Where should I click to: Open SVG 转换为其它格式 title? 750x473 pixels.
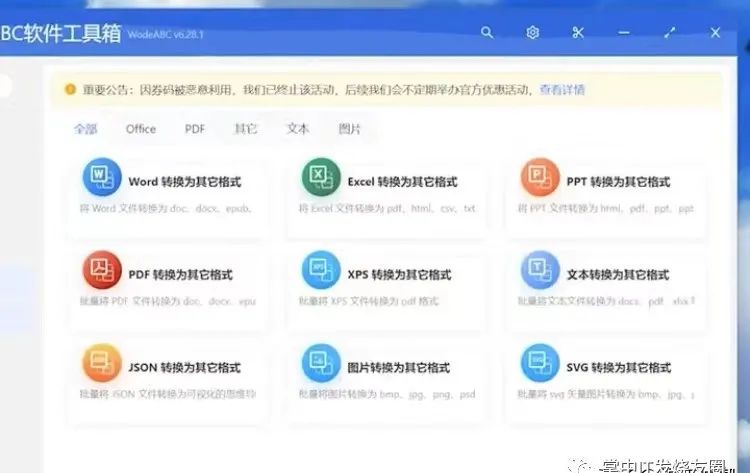tap(618, 367)
